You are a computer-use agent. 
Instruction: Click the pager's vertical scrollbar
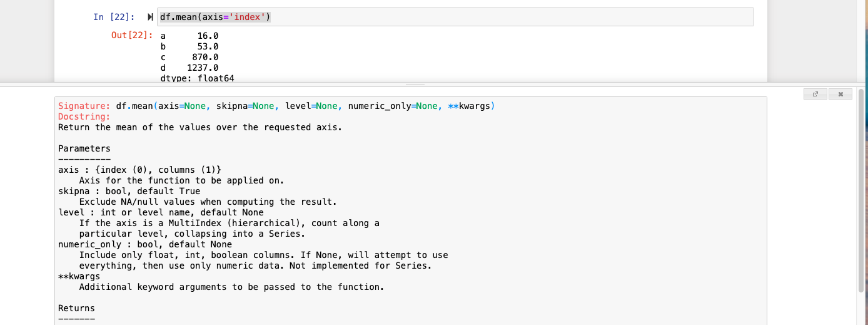(861, 188)
